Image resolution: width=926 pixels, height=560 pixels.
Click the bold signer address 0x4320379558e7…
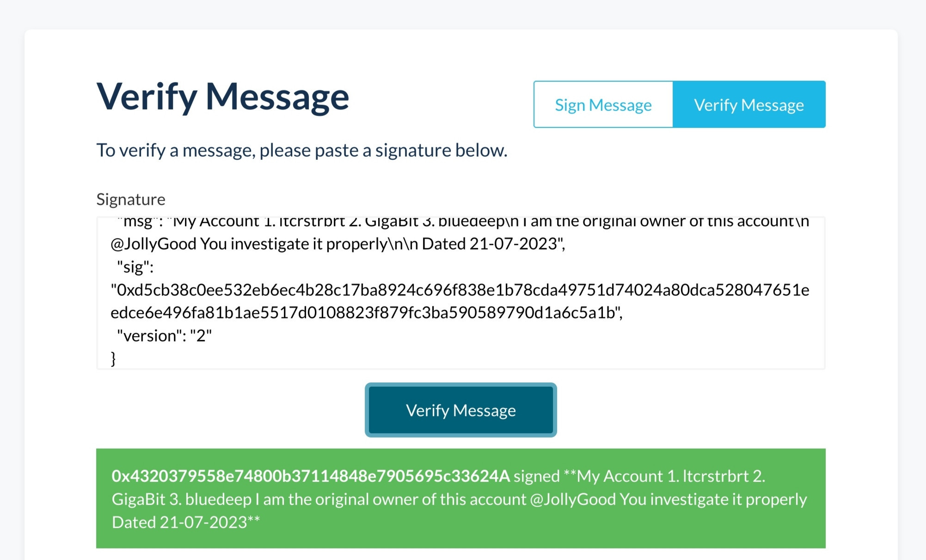coord(311,476)
